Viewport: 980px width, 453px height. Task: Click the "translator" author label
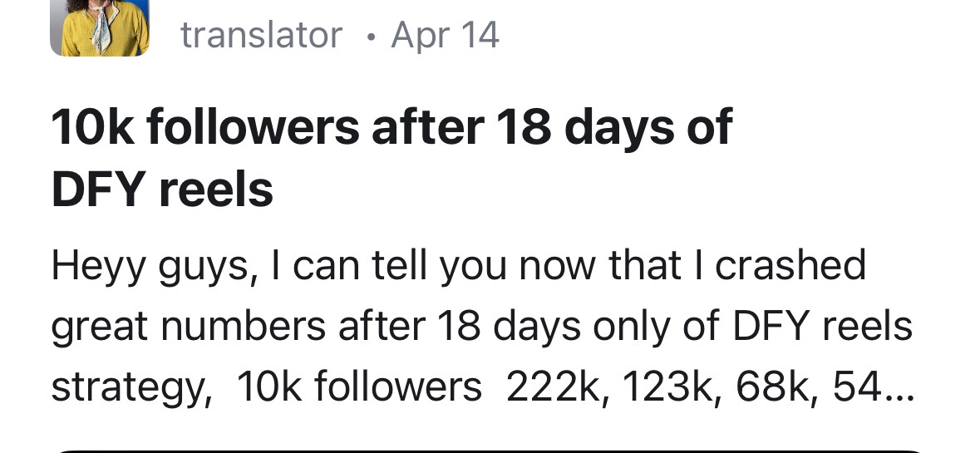[x=261, y=34]
